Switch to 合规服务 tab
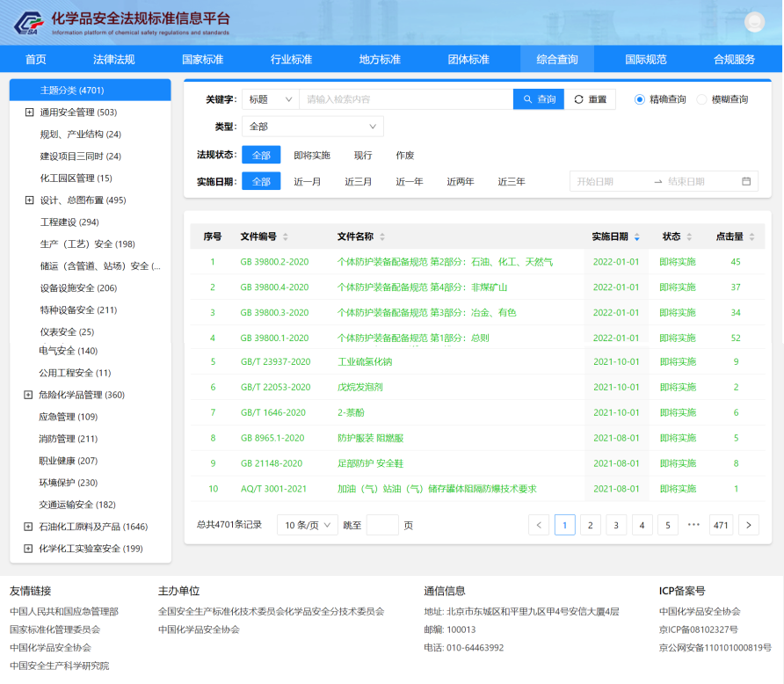 [734, 60]
